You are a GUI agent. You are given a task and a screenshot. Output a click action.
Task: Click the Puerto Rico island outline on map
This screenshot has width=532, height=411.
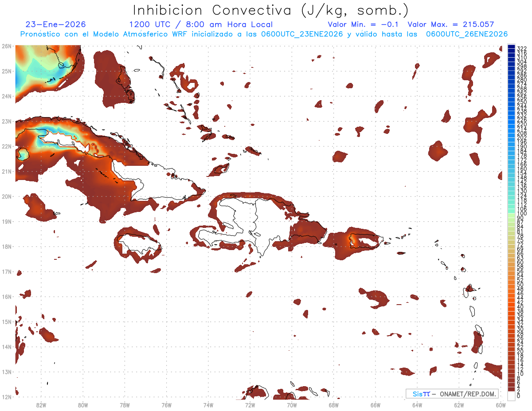point(366,241)
